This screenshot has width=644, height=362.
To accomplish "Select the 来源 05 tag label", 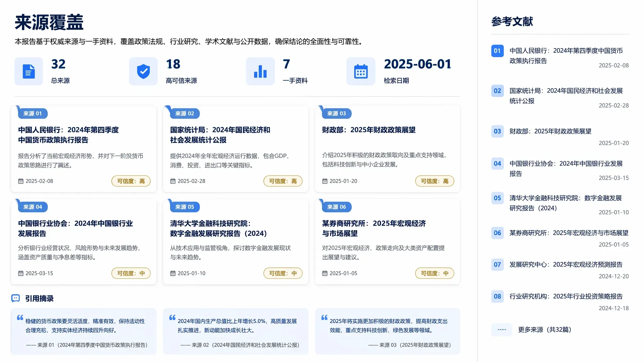I will [x=185, y=207].
